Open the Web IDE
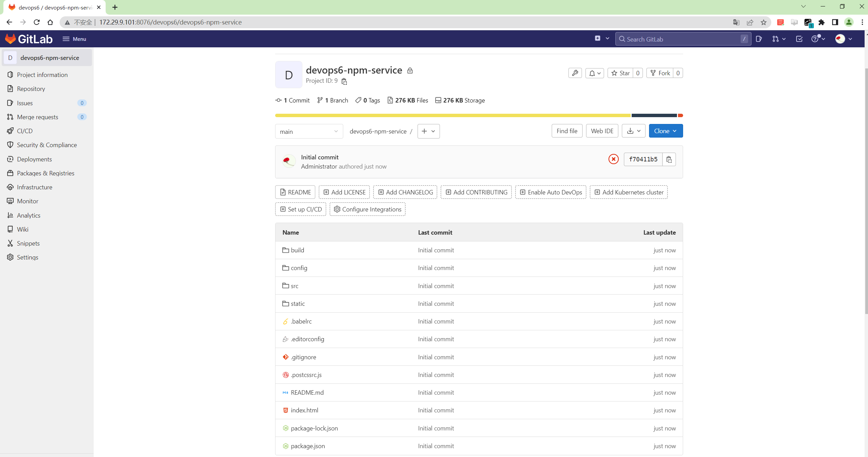 pyautogui.click(x=602, y=131)
